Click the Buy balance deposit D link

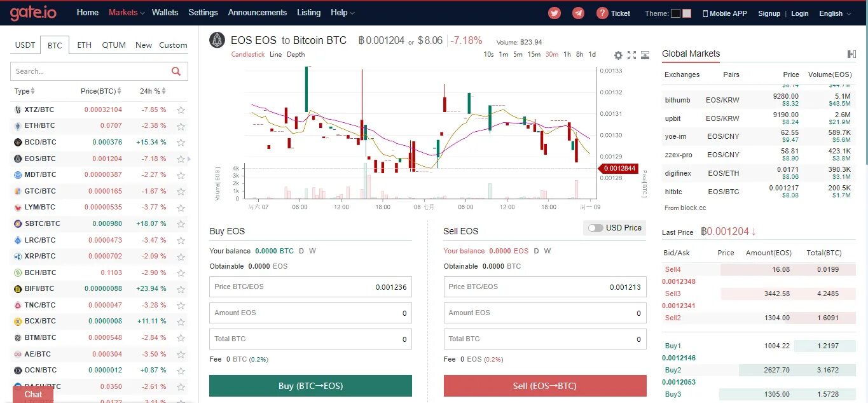pyautogui.click(x=301, y=251)
